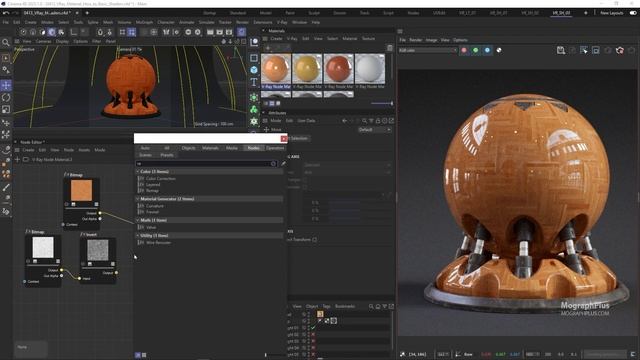
Task: Open the Volume menu in the main menu bar
Action: [124, 22]
